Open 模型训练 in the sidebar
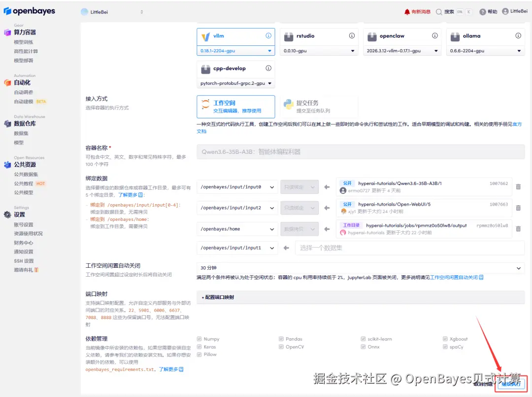The image size is (532, 397). [x=24, y=42]
